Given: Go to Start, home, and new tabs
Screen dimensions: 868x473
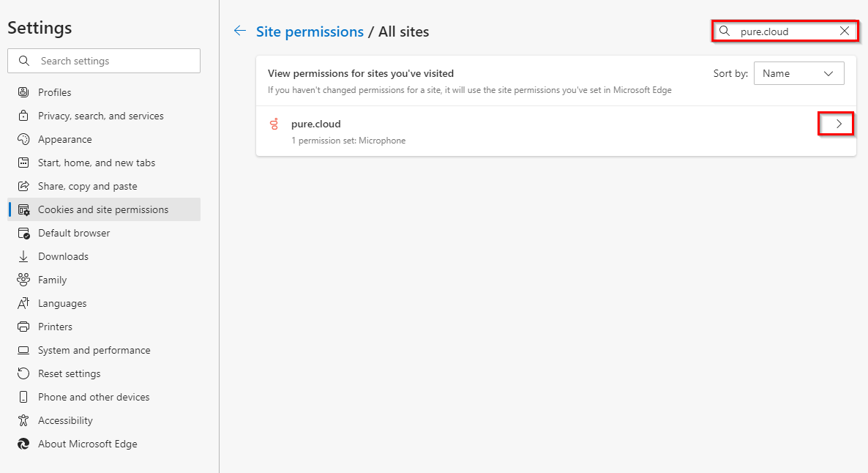Looking at the screenshot, I should [x=97, y=163].
